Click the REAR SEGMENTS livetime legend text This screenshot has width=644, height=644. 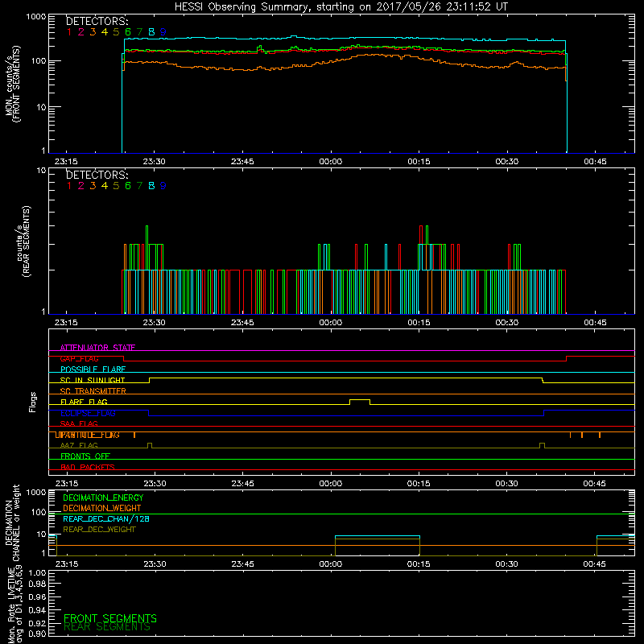[x=107, y=627]
